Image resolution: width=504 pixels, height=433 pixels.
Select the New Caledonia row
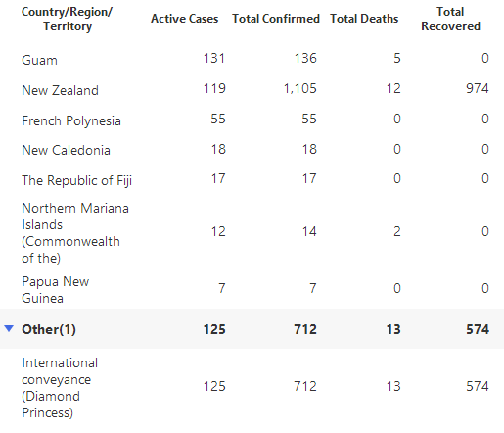pyautogui.click(x=252, y=150)
